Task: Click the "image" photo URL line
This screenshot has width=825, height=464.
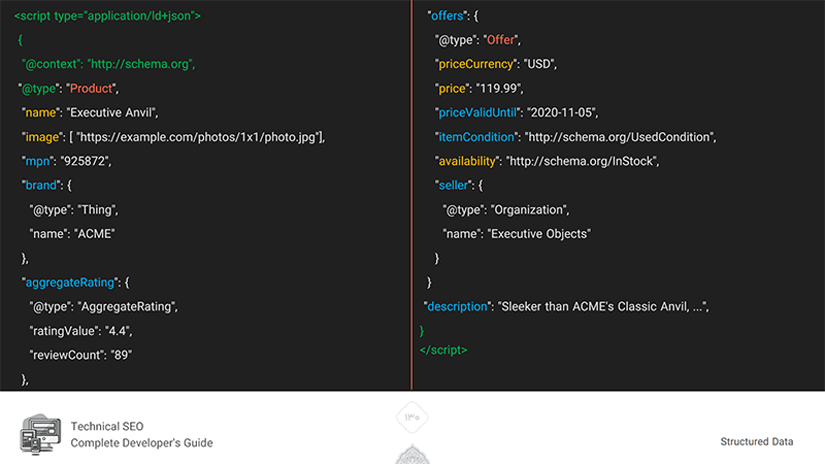Action: [x=174, y=137]
